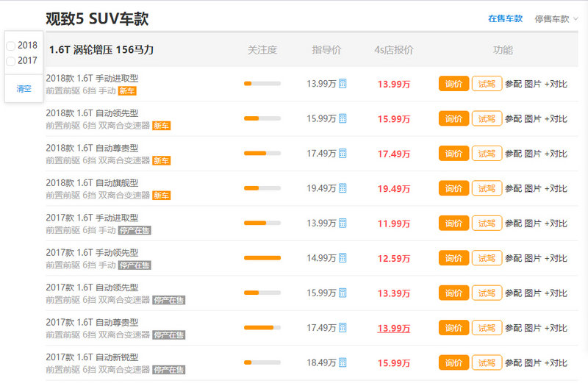Tick the 2018 model year checkbox

[x=11, y=46]
